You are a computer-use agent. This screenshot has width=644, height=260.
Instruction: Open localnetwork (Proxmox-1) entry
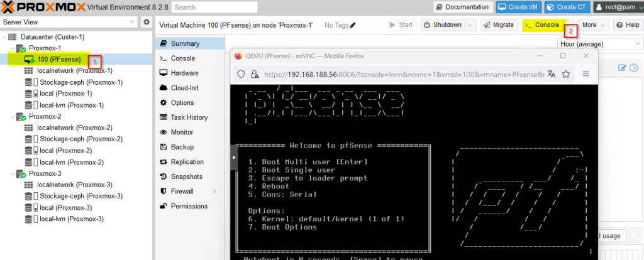[x=74, y=70]
